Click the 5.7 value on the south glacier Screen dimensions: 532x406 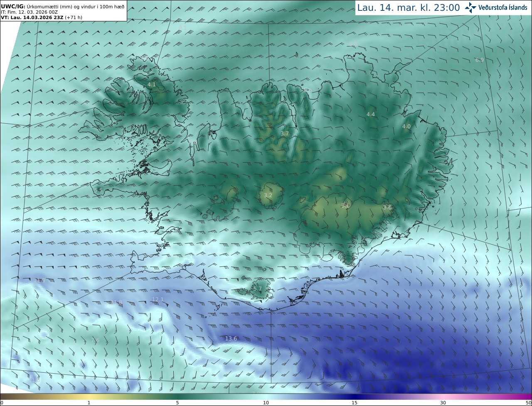click(258, 289)
